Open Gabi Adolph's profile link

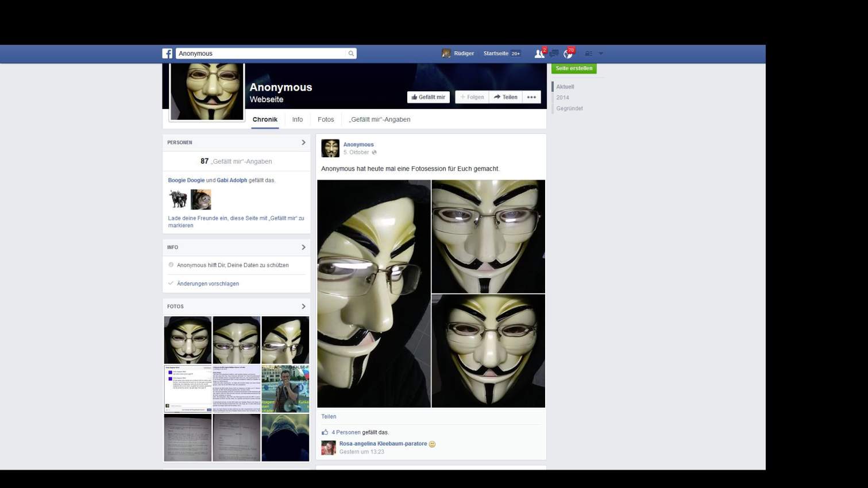[232, 180]
